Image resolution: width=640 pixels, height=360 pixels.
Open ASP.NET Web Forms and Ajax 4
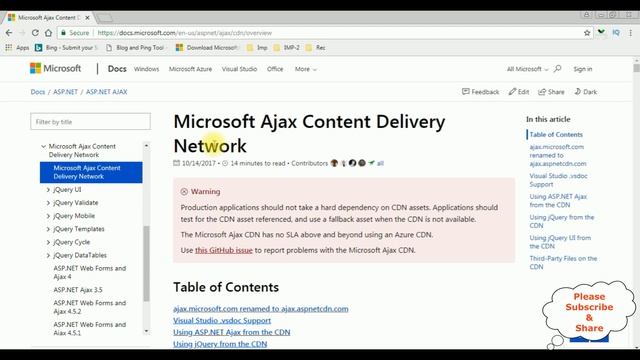coord(89,272)
